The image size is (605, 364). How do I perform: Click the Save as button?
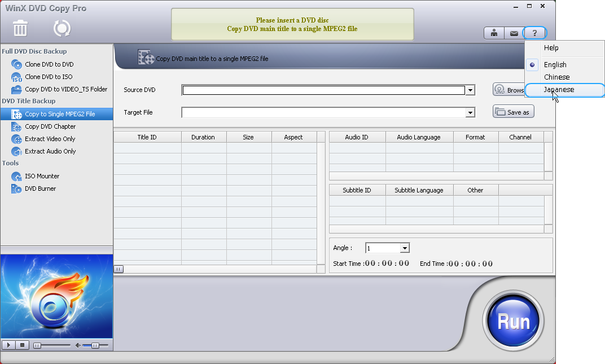pyautogui.click(x=513, y=112)
